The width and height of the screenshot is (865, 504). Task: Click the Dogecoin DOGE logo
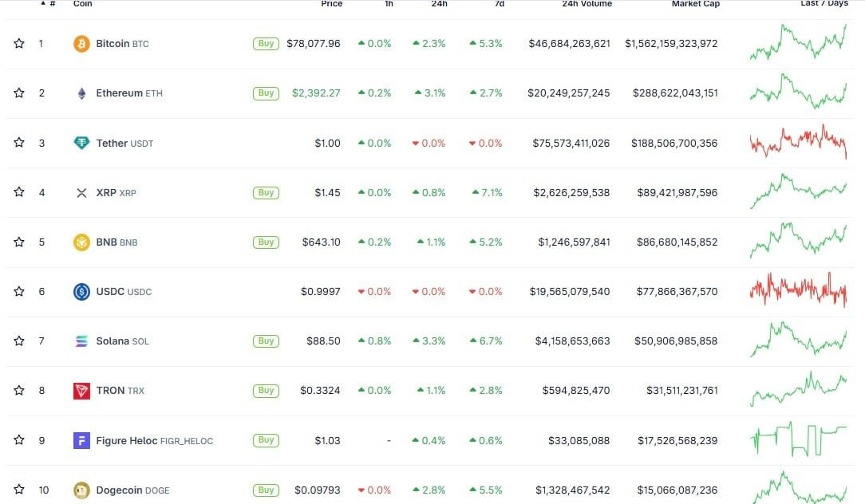[81, 490]
